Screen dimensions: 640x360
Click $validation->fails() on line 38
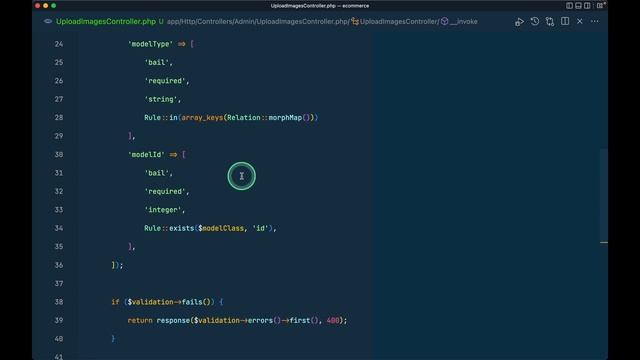click(169, 302)
